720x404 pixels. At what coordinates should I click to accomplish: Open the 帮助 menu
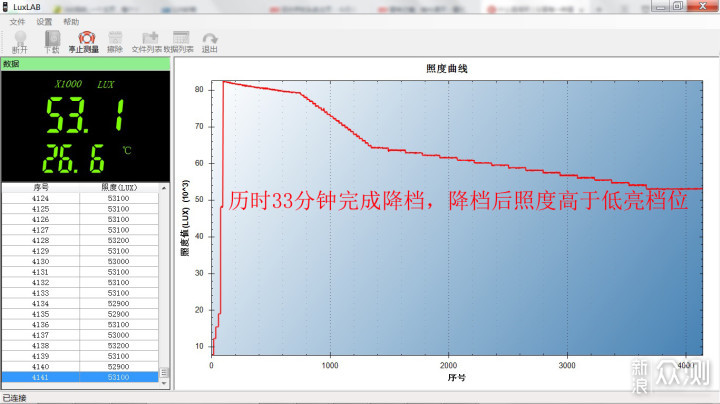tap(71, 22)
